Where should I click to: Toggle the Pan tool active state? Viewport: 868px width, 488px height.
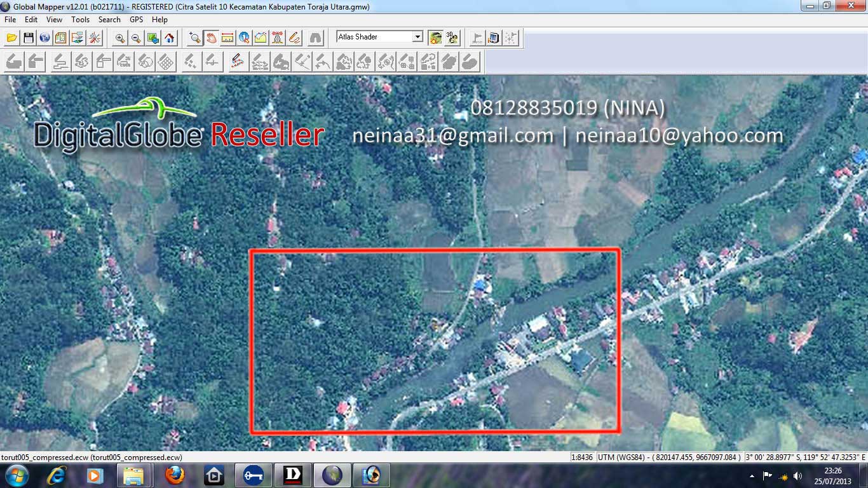(x=210, y=37)
